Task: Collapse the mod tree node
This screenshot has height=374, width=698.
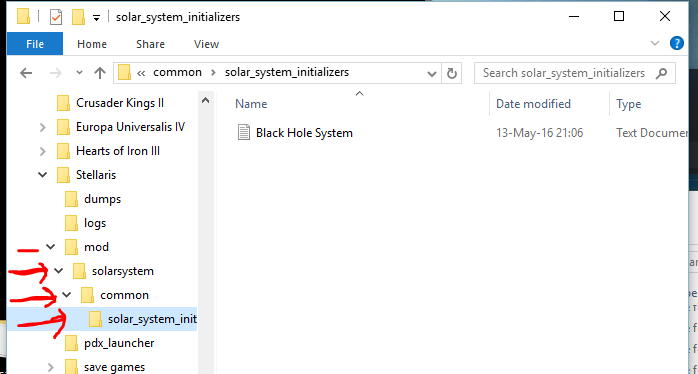Action: click(x=51, y=247)
